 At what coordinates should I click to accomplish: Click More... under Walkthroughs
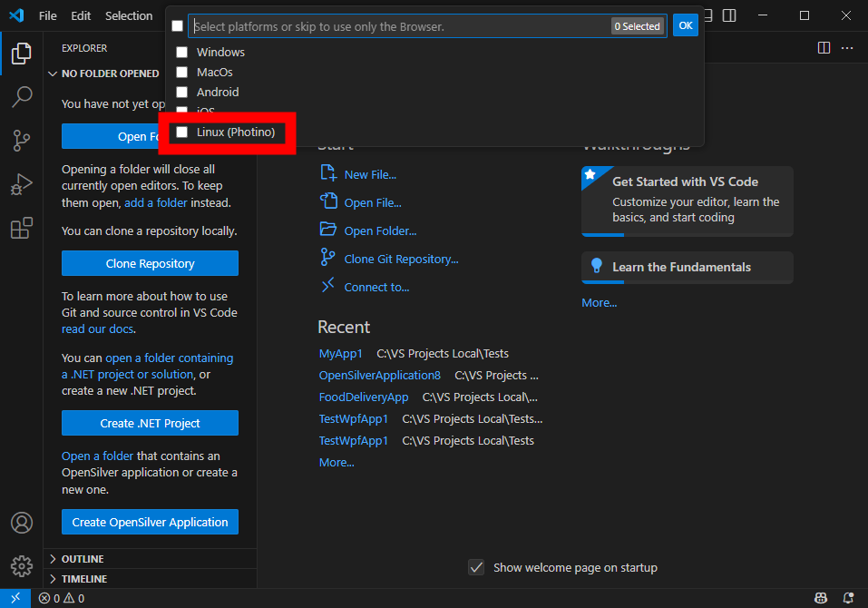coord(599,303)
